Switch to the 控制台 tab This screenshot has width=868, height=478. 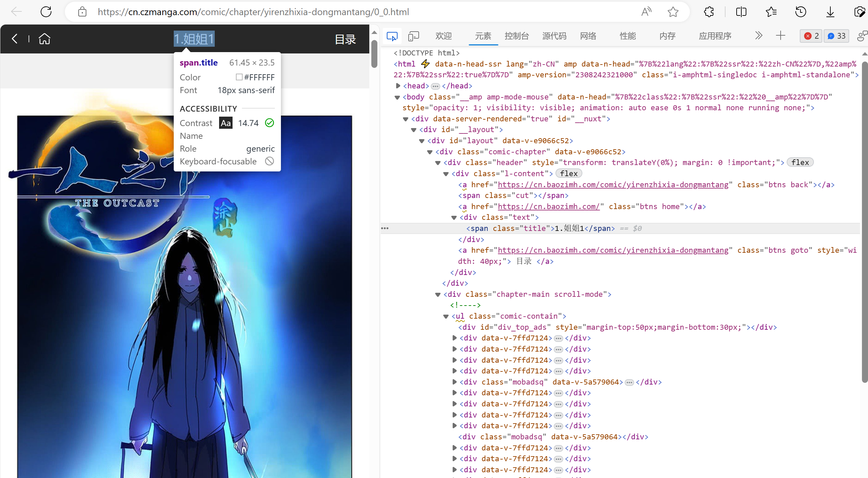(516, 36)
